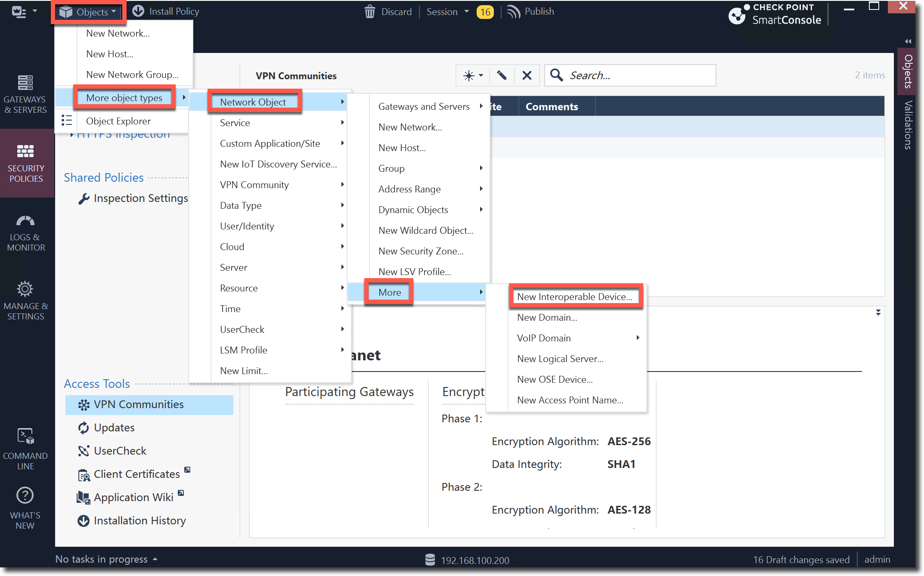
Task: Open Object Explorer from Objects menu
Action: [x=118, y=121]
